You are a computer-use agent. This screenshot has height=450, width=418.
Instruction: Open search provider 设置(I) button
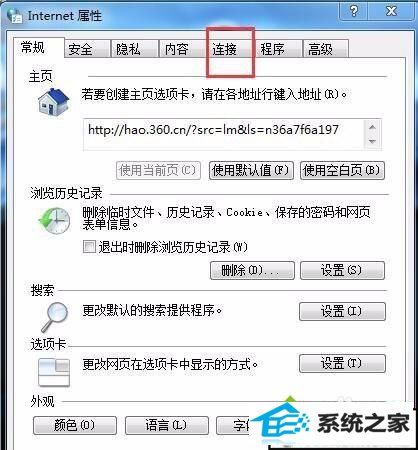(x=342, y=311)
